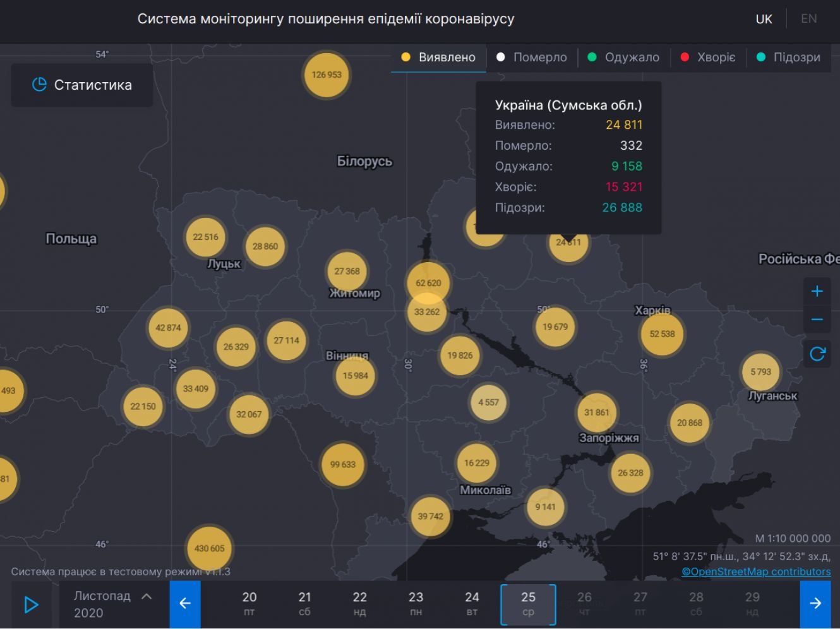Zoom out with the minus icon
This screenshot has width=840, height=629.
click(817, 320)
